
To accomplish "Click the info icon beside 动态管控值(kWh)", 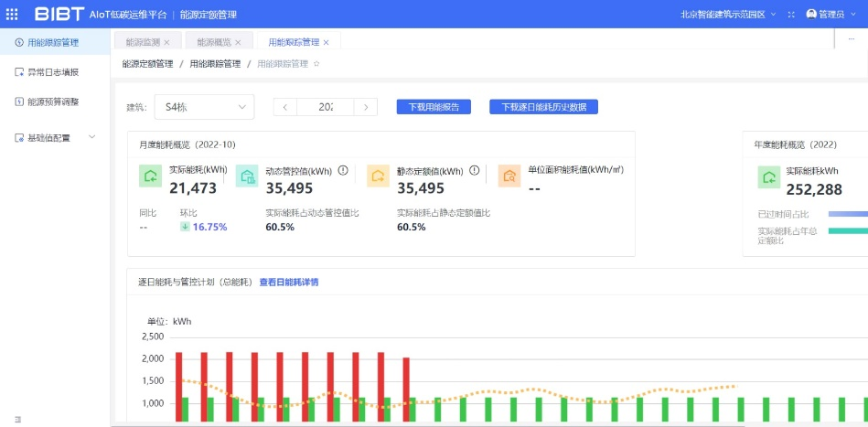I will [x=343, y=170].
